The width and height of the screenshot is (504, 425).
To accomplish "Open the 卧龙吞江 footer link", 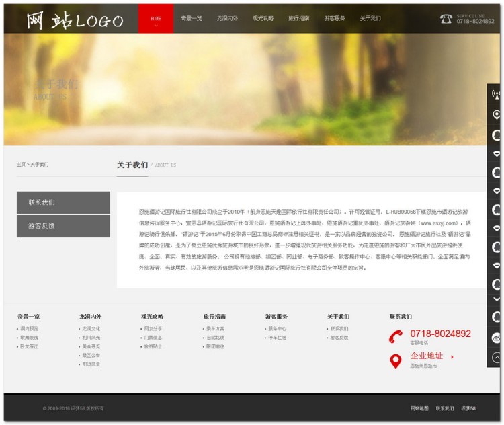I will (x=30, y=346).
